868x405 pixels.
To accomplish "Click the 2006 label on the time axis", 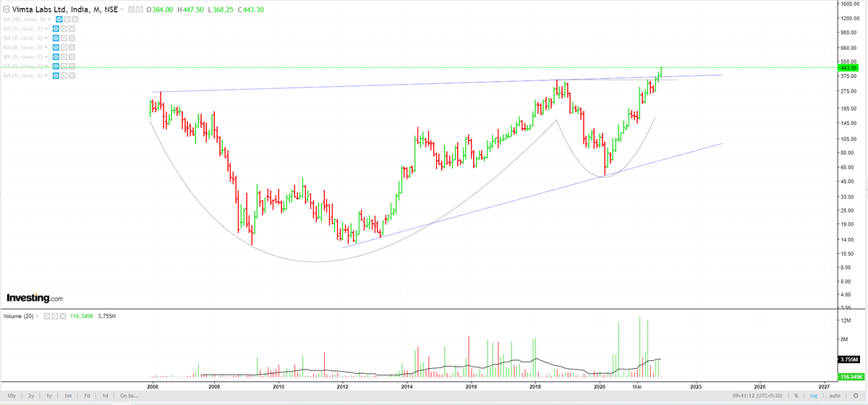I will 153,387.
